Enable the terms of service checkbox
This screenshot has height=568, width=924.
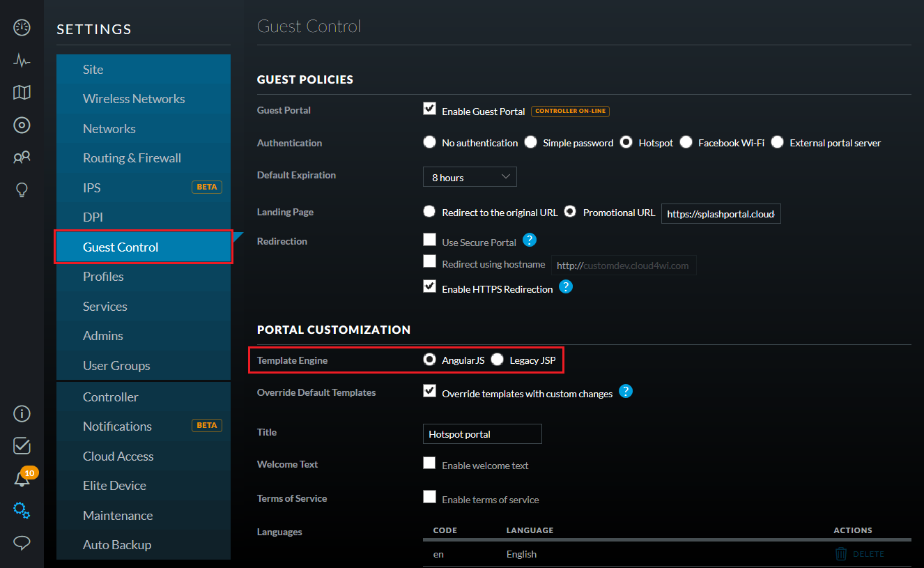point(429,497)
